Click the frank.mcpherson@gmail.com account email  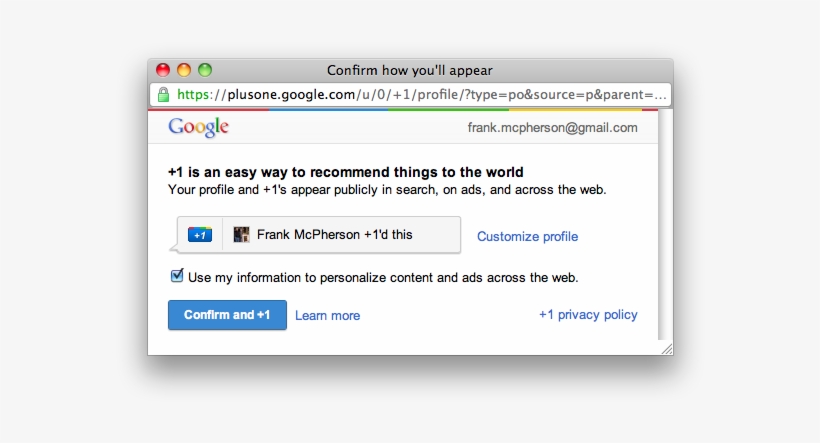(552, 127)
